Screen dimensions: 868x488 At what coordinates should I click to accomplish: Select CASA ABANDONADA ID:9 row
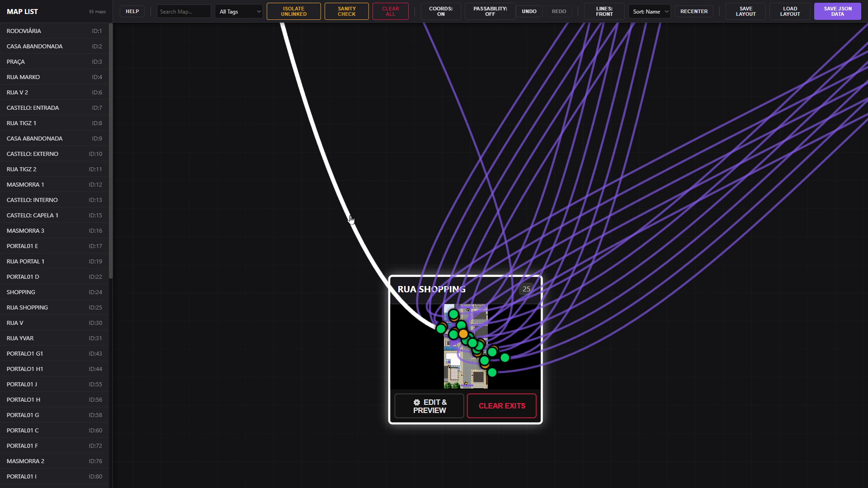point(54,138)
